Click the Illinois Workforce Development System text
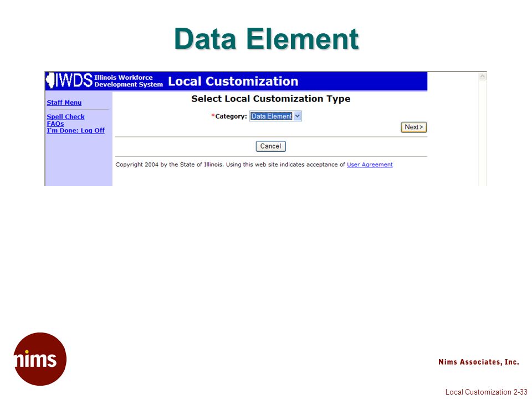532x399 pixels. pos(128,81)
